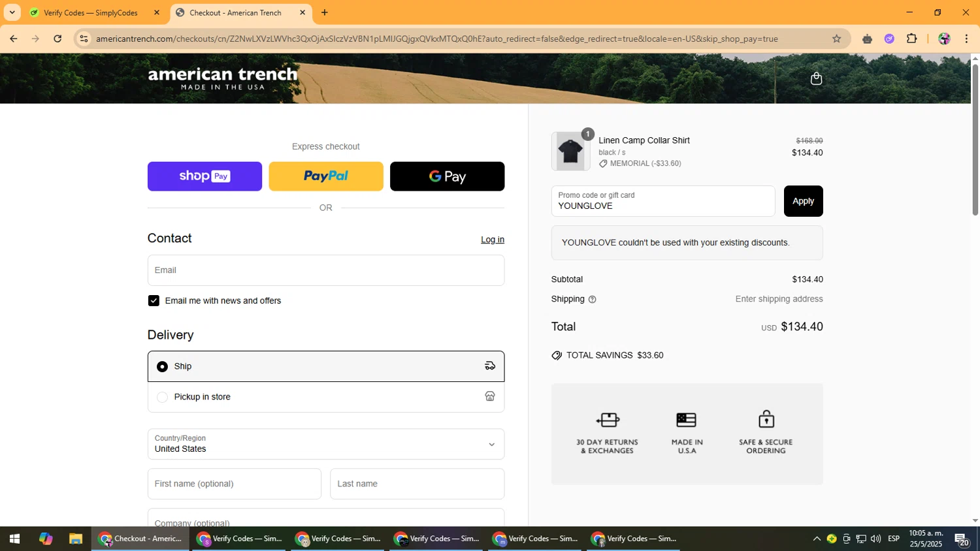Click the Log in link

click(493, 240)
